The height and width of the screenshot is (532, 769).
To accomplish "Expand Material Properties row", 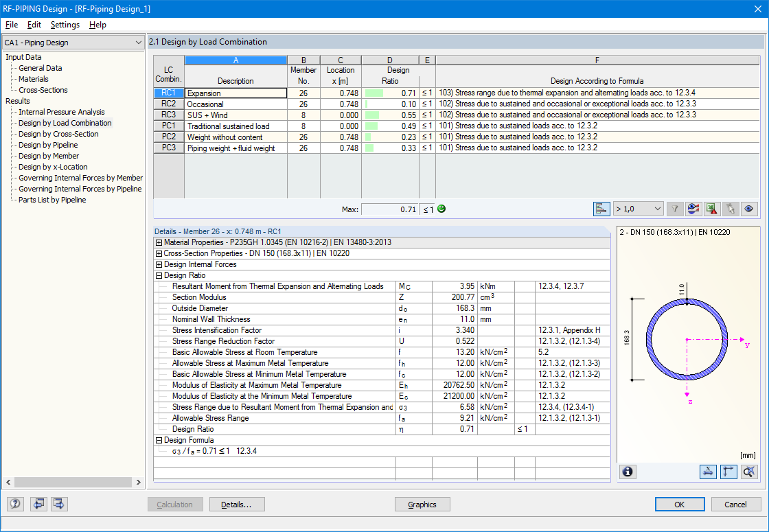I will [x=159, y=243].
